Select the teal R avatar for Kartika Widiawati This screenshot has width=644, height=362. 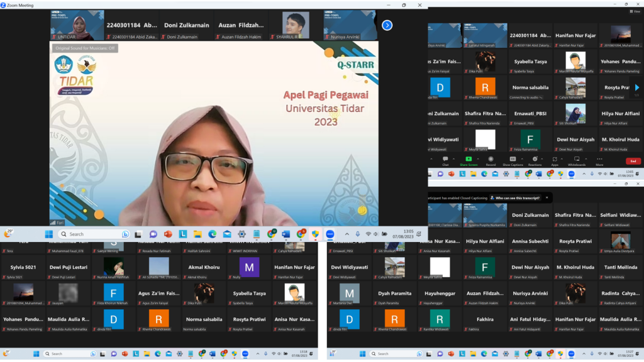[440, 319]
